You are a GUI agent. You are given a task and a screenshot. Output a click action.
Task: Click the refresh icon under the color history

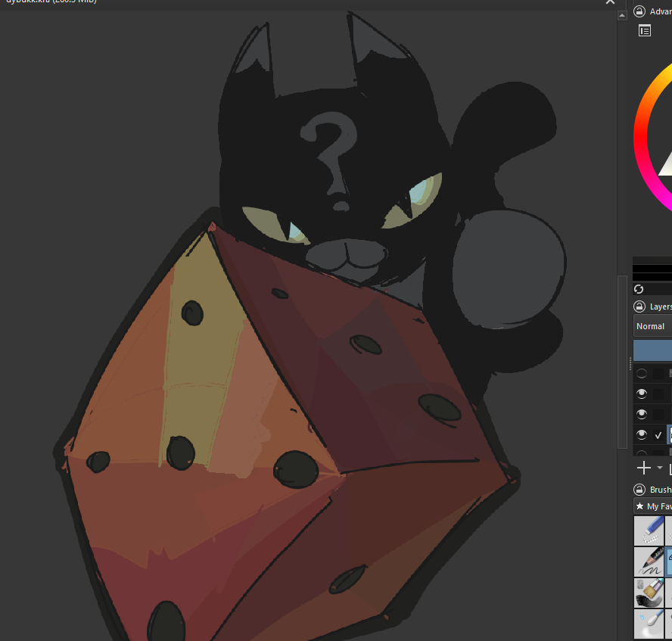click(639, 289)
